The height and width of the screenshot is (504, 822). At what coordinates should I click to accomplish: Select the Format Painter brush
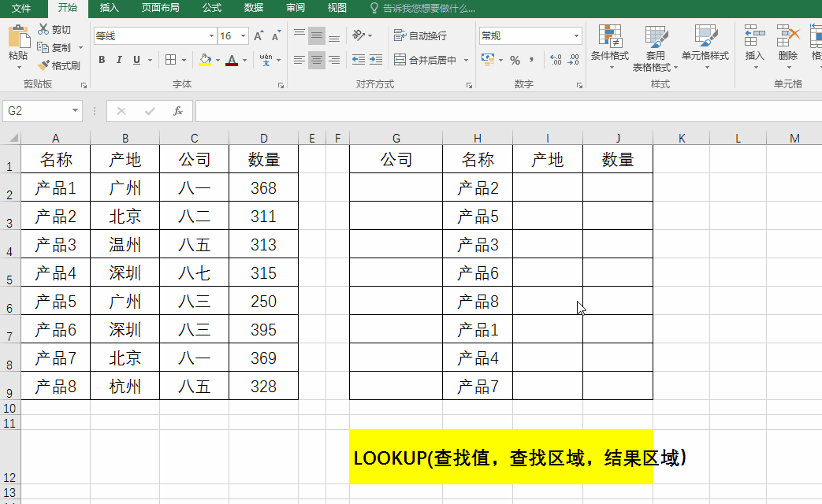pyautogui.click(x=43, y=65)
